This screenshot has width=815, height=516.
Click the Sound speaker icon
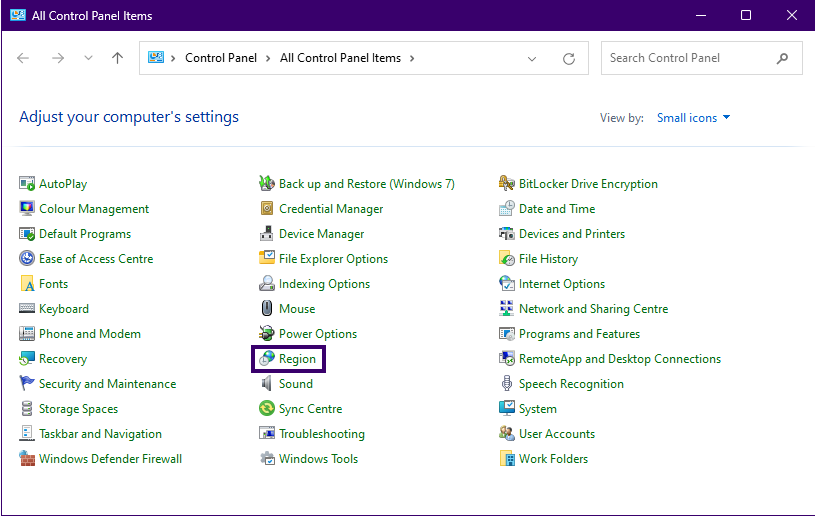tap(267, 383)
